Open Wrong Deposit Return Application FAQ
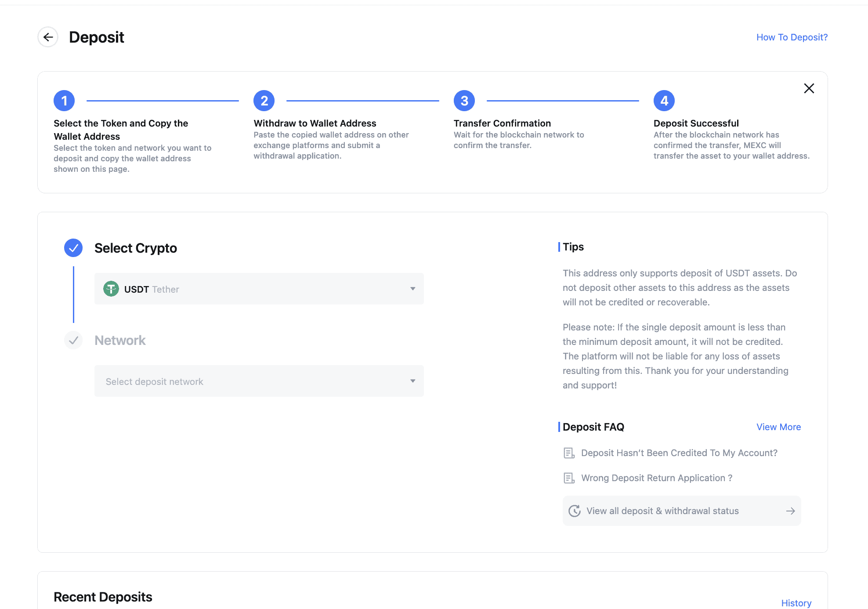The width and height of the screenshot is (868, 609). pos(657,478)
